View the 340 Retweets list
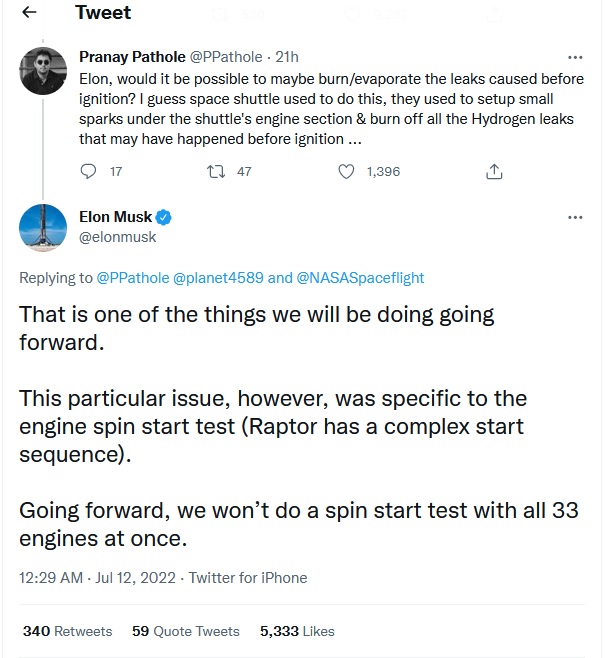The image size is (606, 658). [x=67, y=631]
